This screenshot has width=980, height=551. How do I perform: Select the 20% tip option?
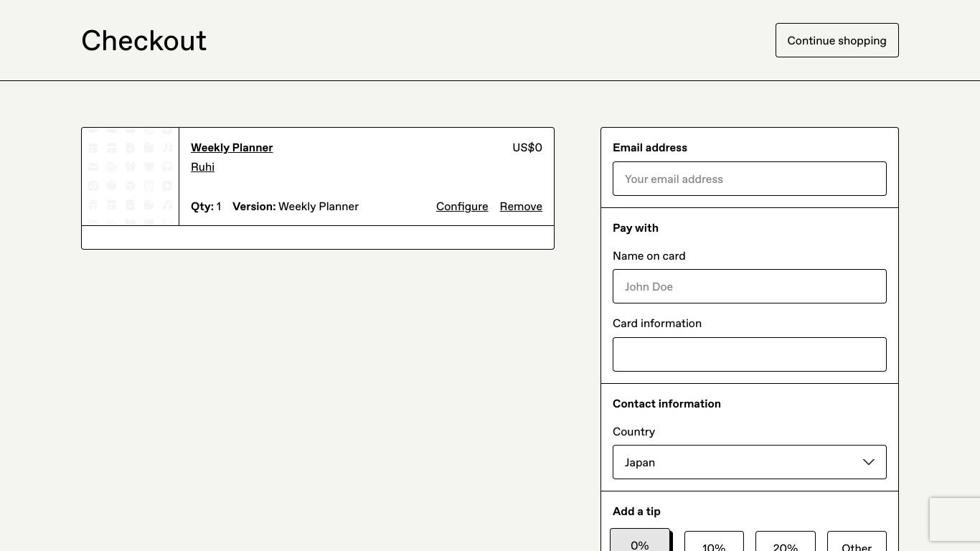click(x=786, y=542)
